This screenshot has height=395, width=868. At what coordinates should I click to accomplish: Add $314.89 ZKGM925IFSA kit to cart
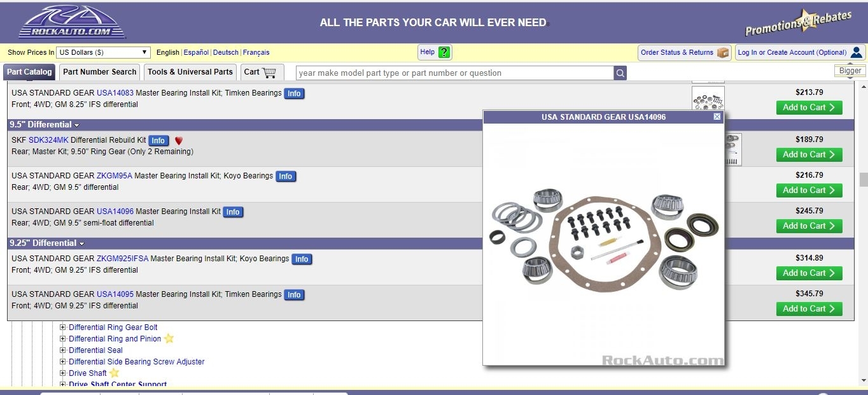point(809,273)
